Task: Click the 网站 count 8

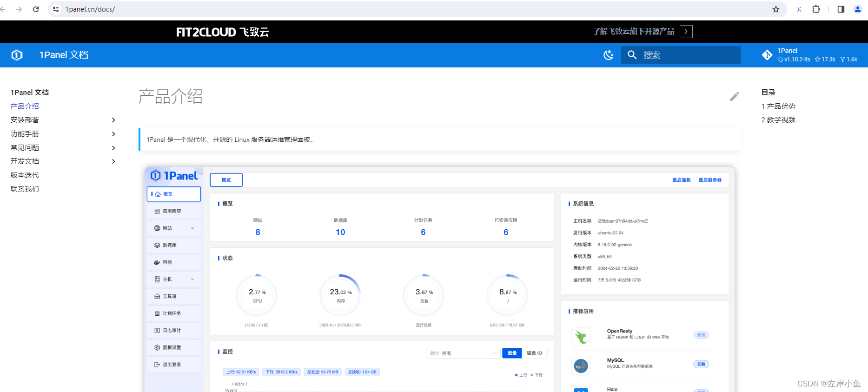Action: (258, 232)
